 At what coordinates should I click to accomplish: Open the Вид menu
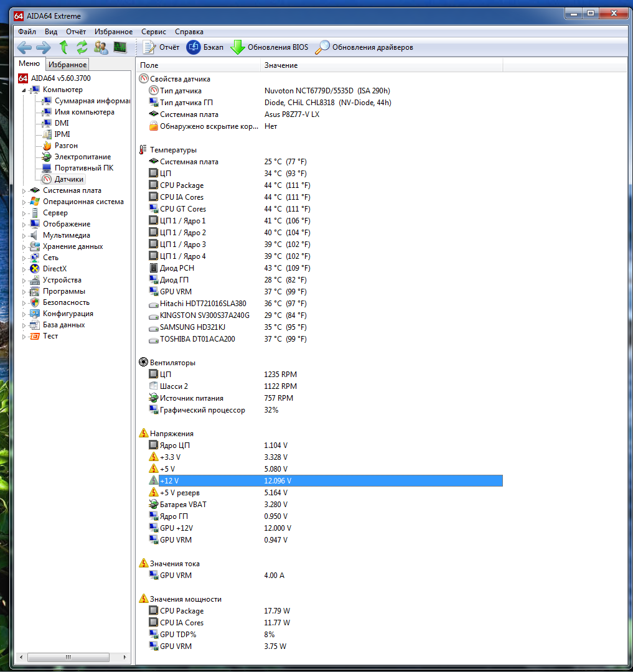pos(51,32)
